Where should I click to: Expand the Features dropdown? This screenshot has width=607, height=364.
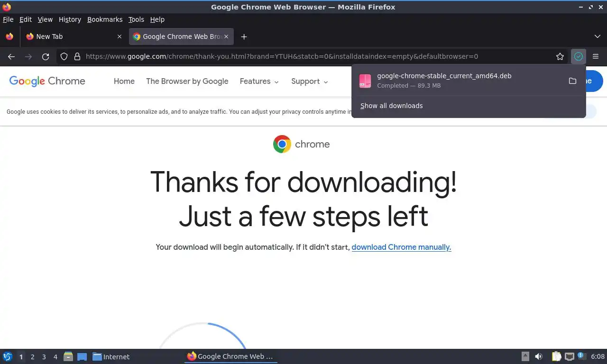coord(259,81)
